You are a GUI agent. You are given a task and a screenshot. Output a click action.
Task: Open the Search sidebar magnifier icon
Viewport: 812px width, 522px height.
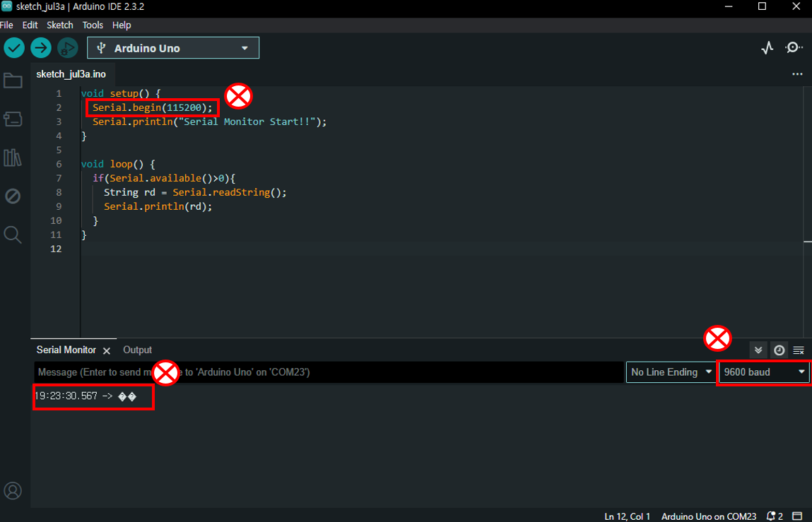coord(13,235)
